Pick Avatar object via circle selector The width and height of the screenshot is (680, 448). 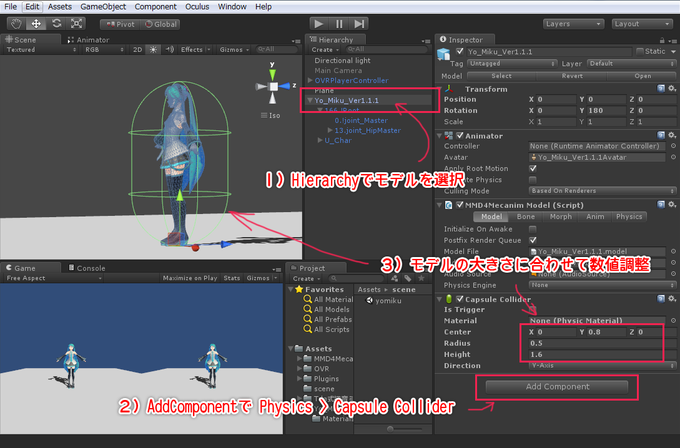673,157
